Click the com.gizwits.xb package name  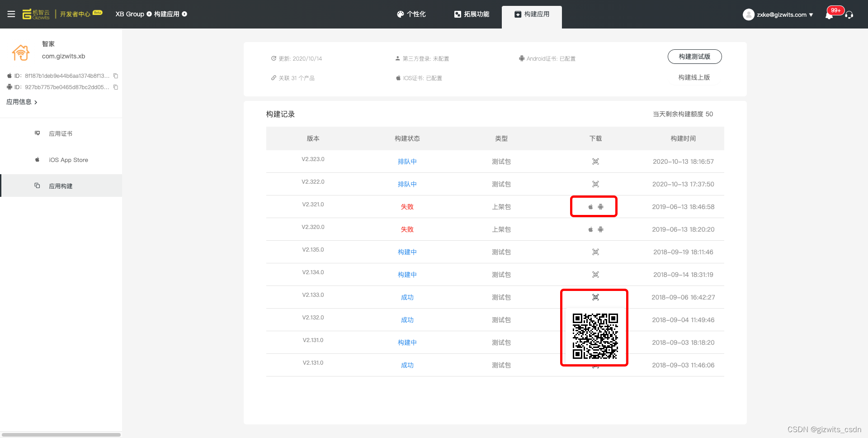[x=64, y=56]
